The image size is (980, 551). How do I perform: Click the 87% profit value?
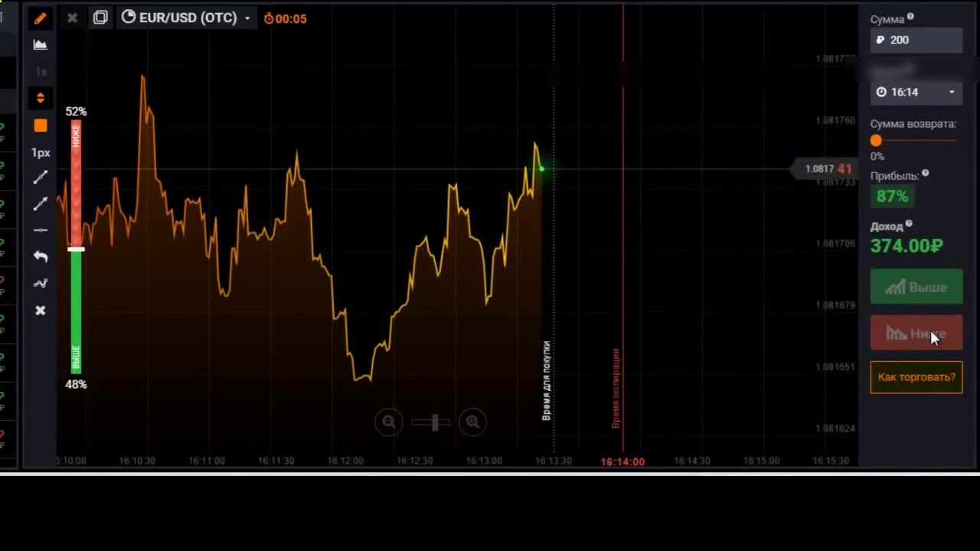(892, 197)
